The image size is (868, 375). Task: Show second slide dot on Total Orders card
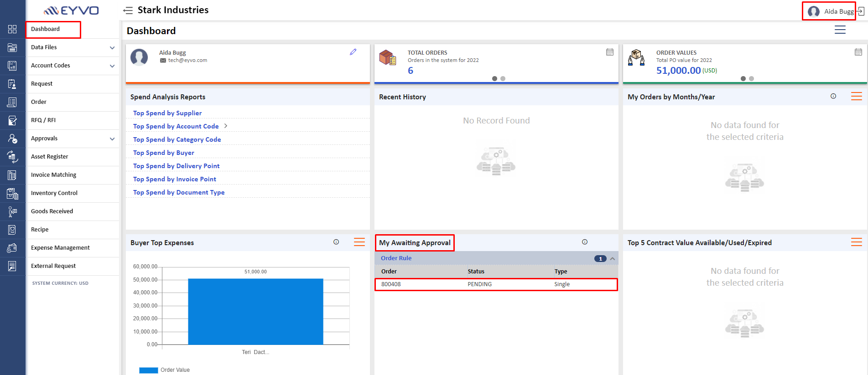point(503,78)
